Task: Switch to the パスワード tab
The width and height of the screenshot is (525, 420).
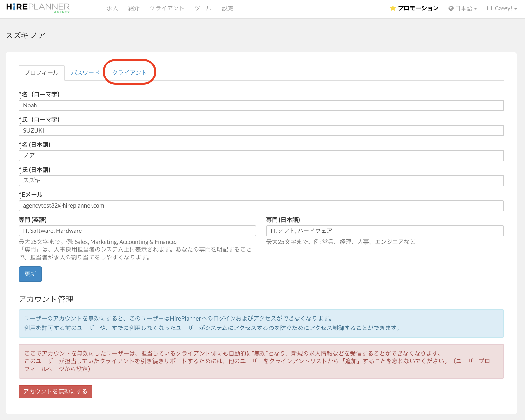Action: (85, 73)
